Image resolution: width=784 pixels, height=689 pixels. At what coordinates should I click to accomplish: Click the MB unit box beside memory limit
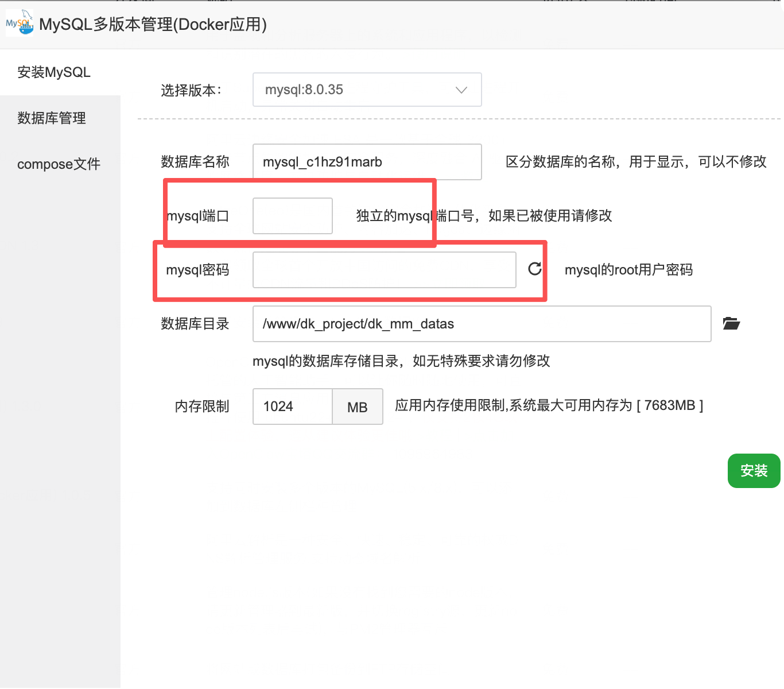click(x=357, y=407)
